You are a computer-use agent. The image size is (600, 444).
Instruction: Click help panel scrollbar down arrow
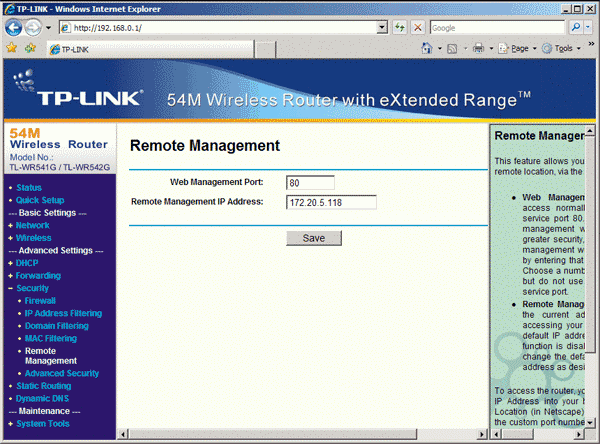point(590,423)
